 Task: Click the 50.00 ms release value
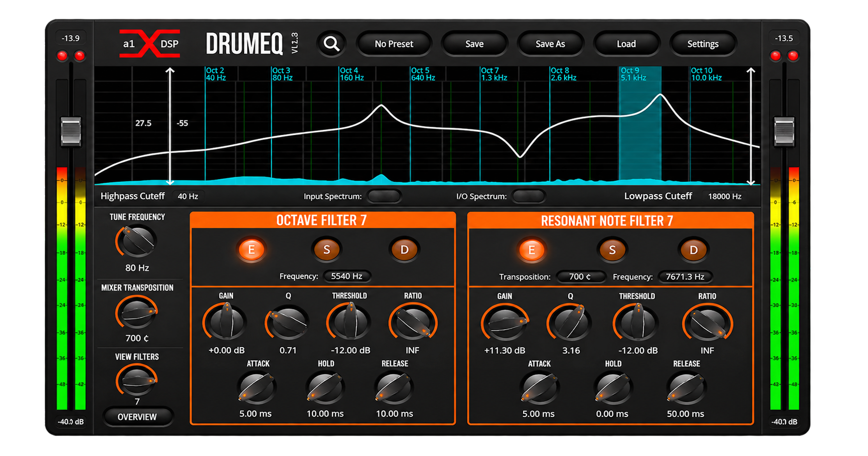point(685,414)
